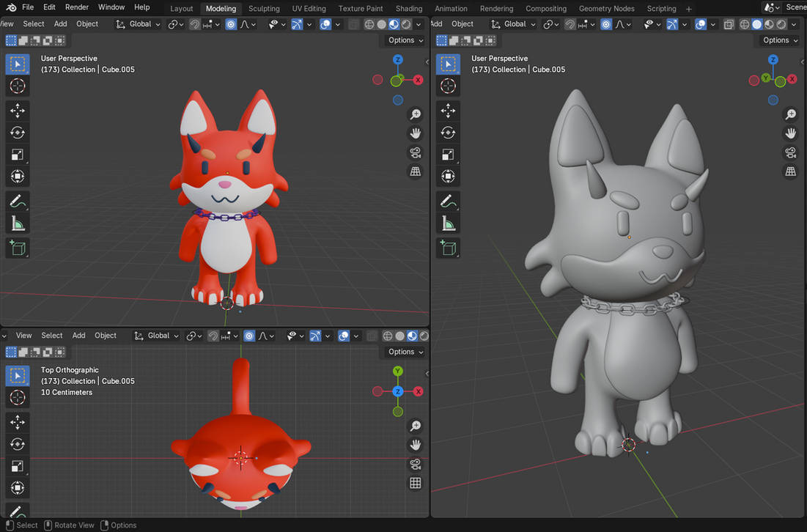Open View menu in bottom viewport header
807x532 pixels.
pyautogui.click(x=23, y=336)
